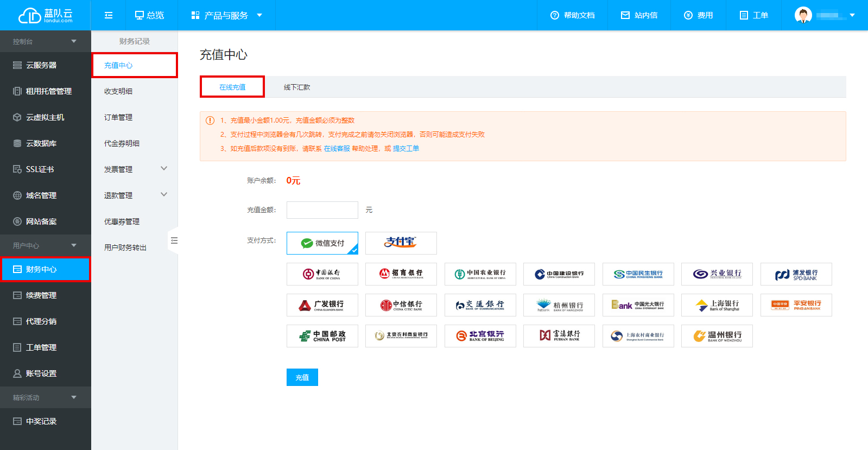The image size is (868, 450).
Task: Open 帮助文档 help documents
Action: (x=573, y=15)
